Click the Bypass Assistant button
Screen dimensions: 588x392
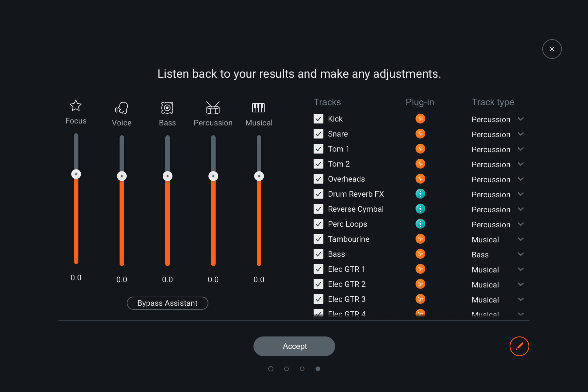tap(167, 303)
